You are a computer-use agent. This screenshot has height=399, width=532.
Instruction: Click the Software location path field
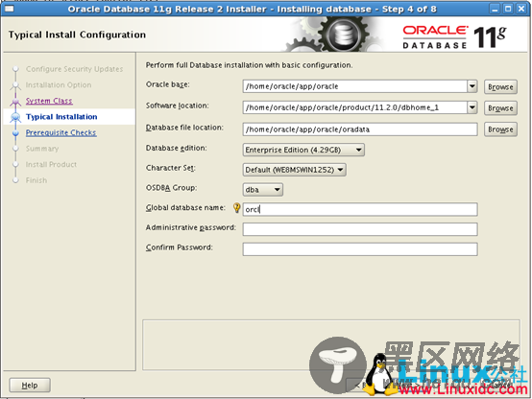pos(355,107)
